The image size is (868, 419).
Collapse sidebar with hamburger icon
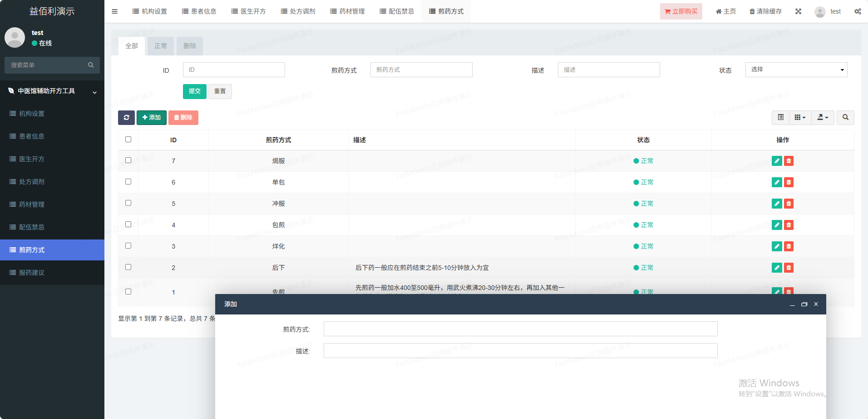pos(114,11)
